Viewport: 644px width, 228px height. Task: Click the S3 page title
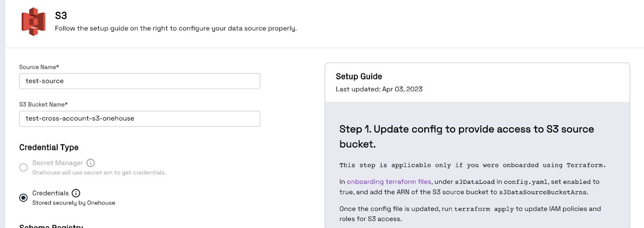point(61,16)
